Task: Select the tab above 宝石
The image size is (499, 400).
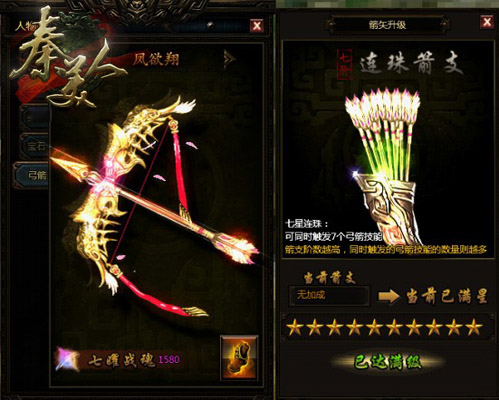Action: (x=34, y=117)
